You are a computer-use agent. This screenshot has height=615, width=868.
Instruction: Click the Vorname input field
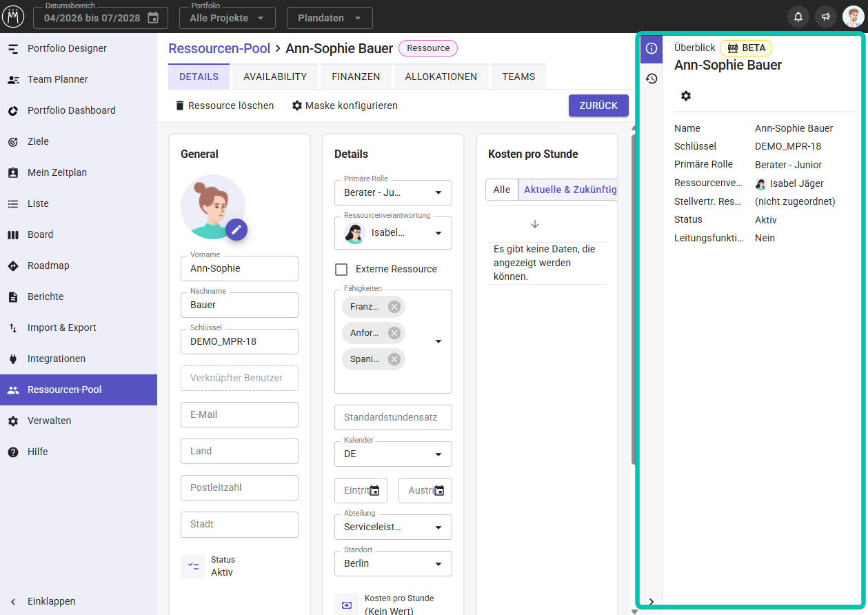coord(239,268)
